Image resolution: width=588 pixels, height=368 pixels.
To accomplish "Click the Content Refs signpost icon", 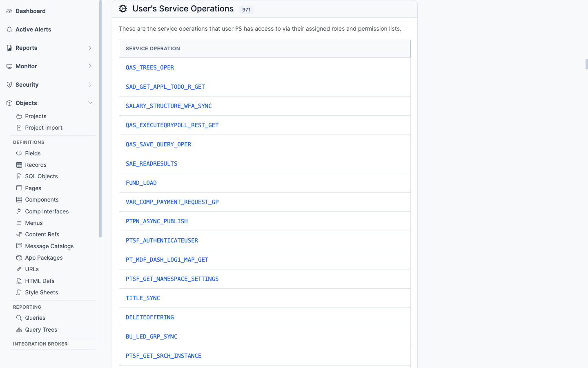I will 19,234.
